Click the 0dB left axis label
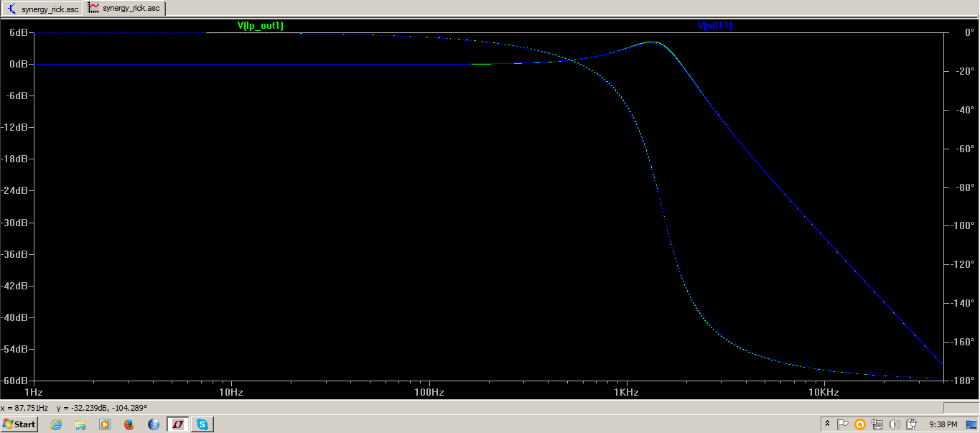Image resolution: width=980 pixels, height=433 pixels. [x=19, y=64]
